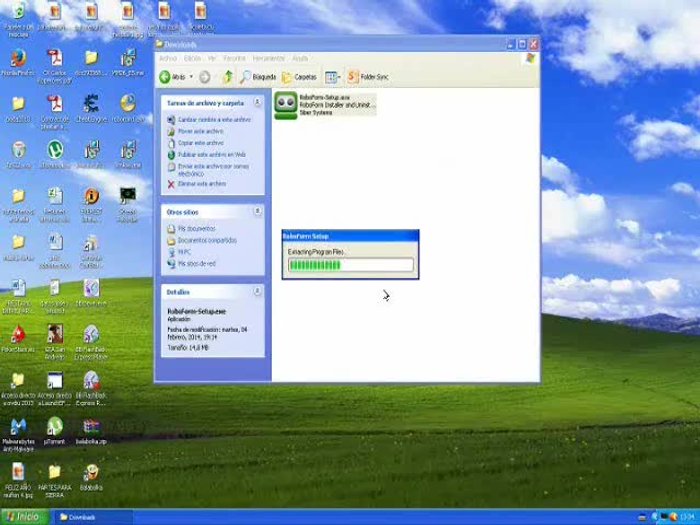Image resolution: width=700 pixels, height=525 pixels.
Task: Collapse the Otros sitios panel
Action: click(x=258, y=211)
